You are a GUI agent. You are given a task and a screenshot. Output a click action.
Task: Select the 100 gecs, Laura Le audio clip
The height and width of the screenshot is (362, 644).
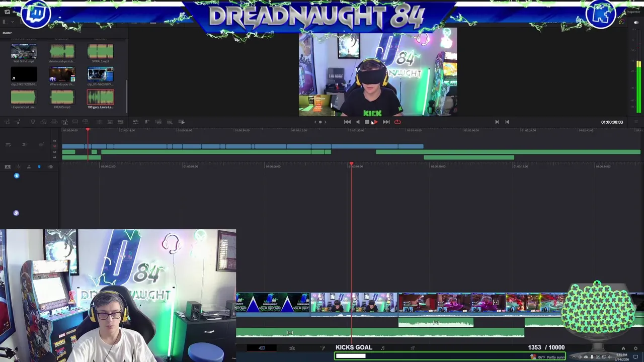click(x=100, y=97)
